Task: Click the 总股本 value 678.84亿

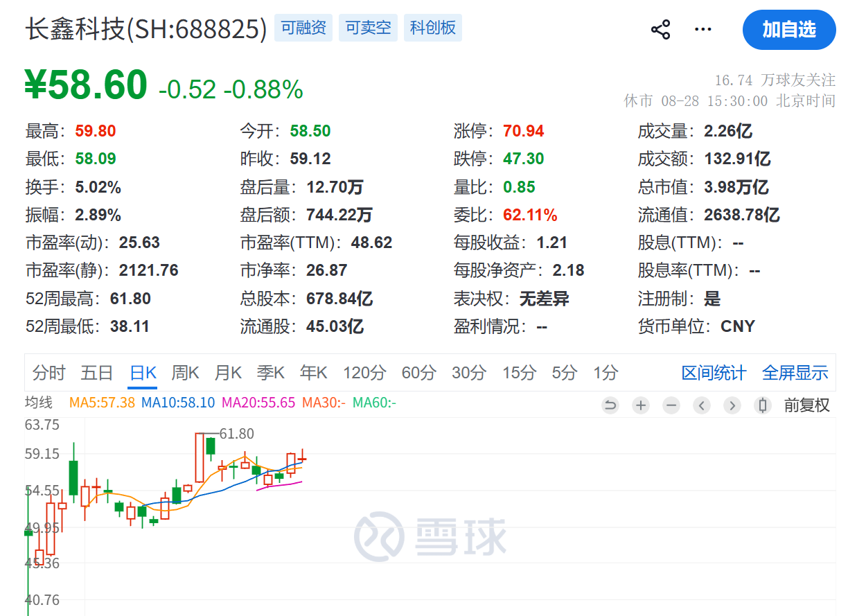Action: pyautogui.click(x=339, y=299)
